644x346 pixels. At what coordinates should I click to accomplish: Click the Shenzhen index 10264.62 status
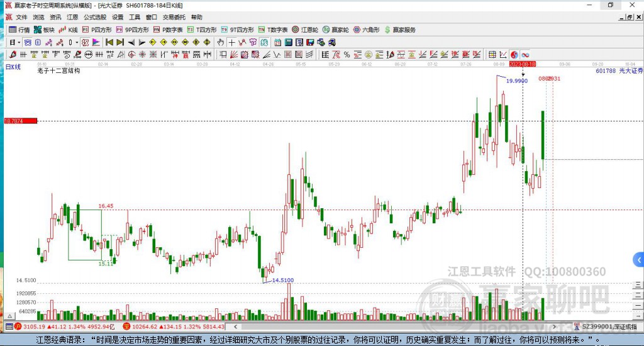click(174, 326)
